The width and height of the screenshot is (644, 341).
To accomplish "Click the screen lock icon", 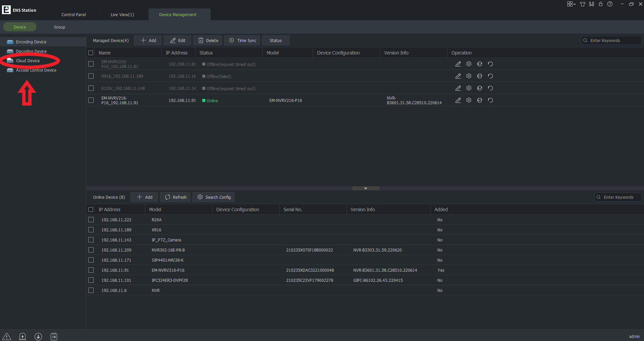I will 601,4.
